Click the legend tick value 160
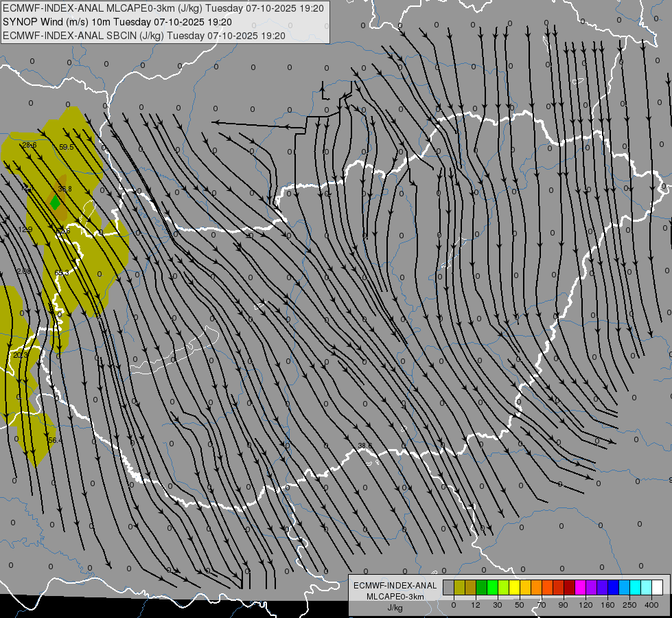 click(x=607, y=605)
